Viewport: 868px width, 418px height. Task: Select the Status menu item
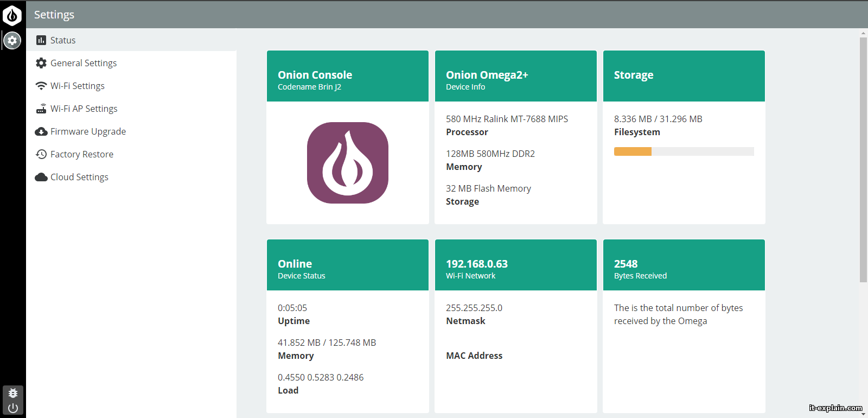[x=63, y=40]
